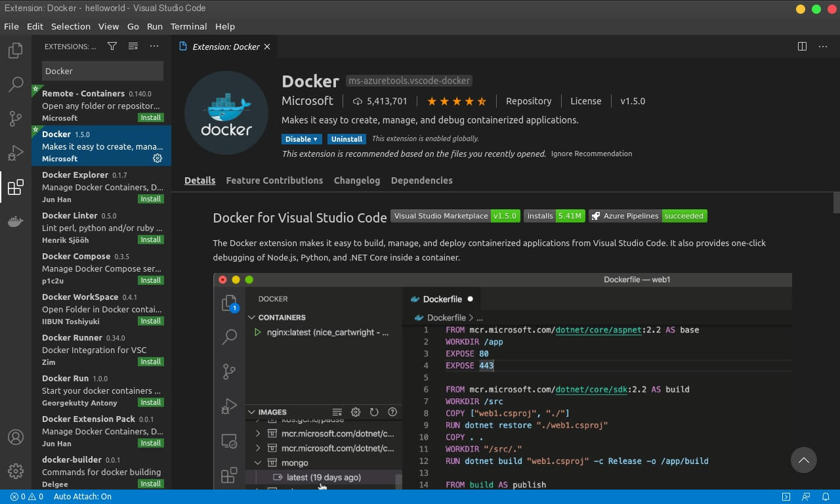
Task: Click Ignore Recommendation link
Action: 591,154
